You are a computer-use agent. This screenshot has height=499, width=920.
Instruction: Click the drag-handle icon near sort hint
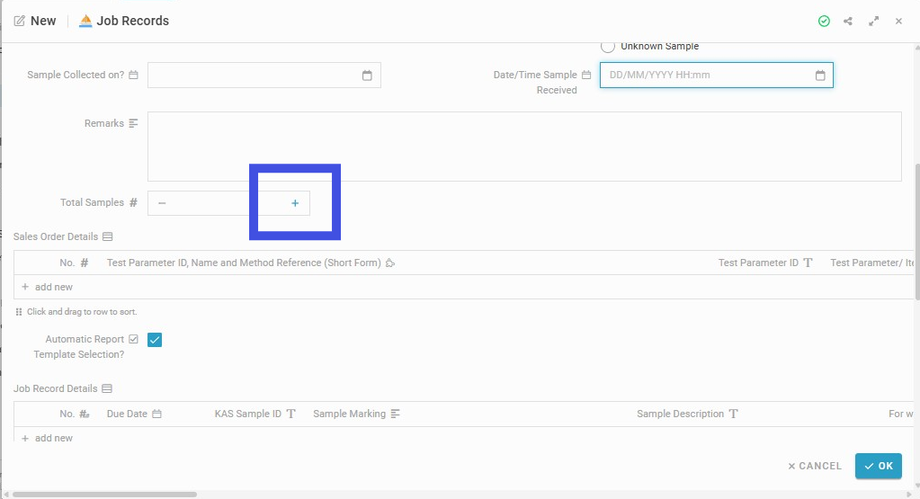19,312
